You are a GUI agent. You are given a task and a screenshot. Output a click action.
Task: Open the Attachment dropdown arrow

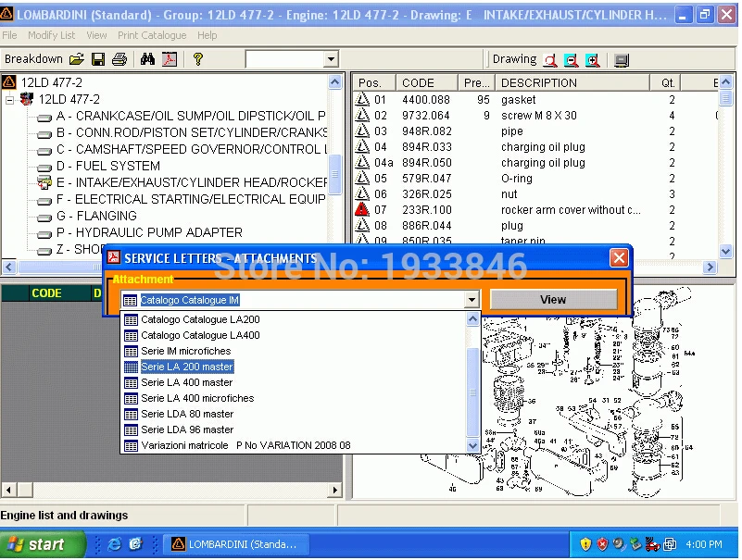click(472, 299)
